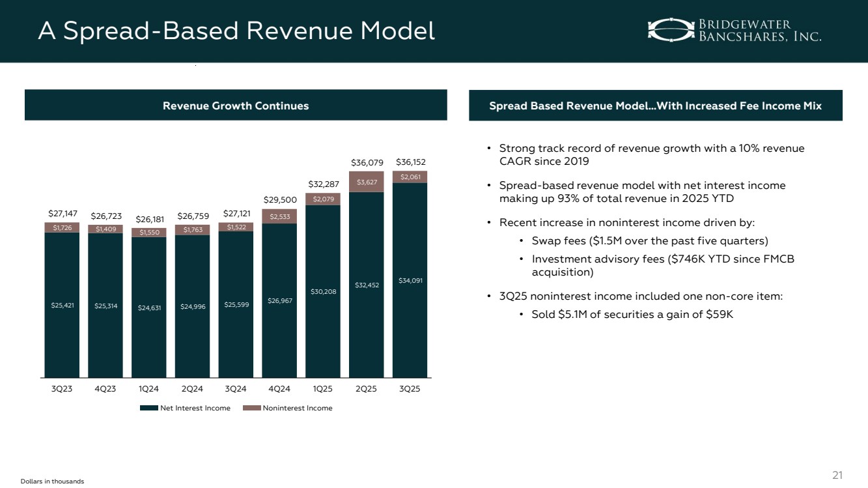Image resolution: width=868 pixels, height=488 pixels.
Task: Click the 1Q25 net interest income bar $30,208
Action: (322, 291)
